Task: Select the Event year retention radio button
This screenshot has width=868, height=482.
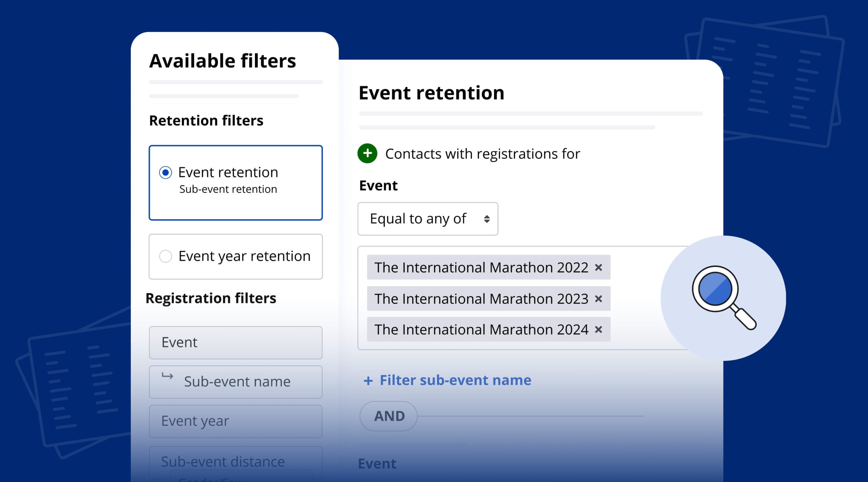Action: point(165,256)
